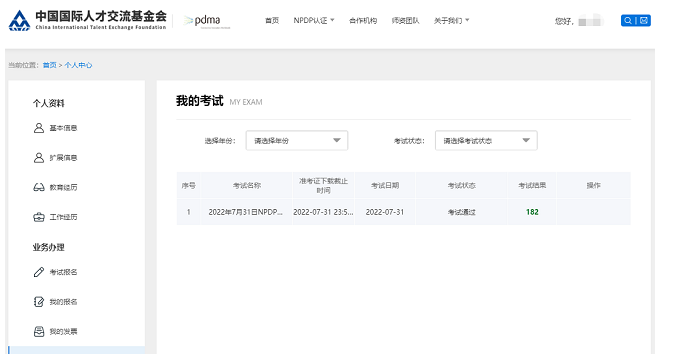Open 我的报名 in sidebar
The height and width of the screenshot is (364, 673).
63,302
